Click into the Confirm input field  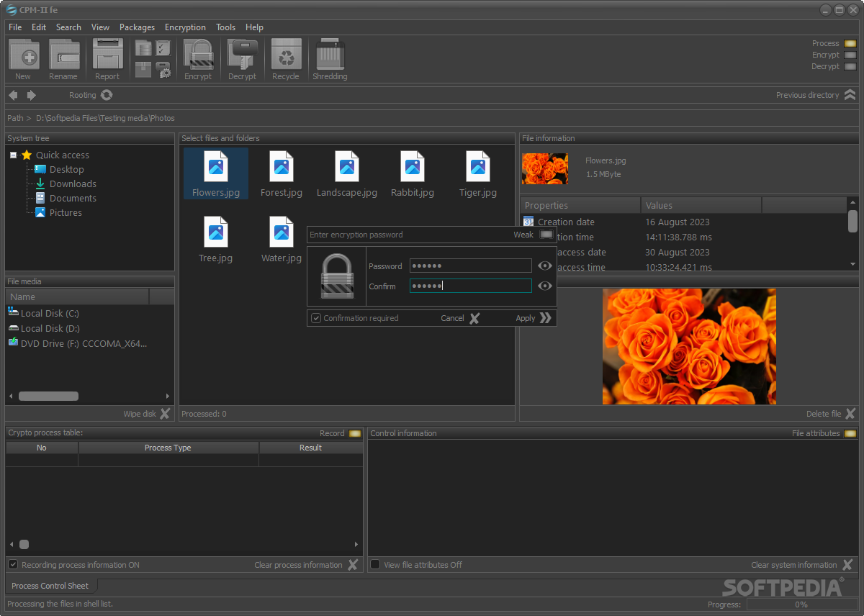pyautogui.click(x=471, y=286)
